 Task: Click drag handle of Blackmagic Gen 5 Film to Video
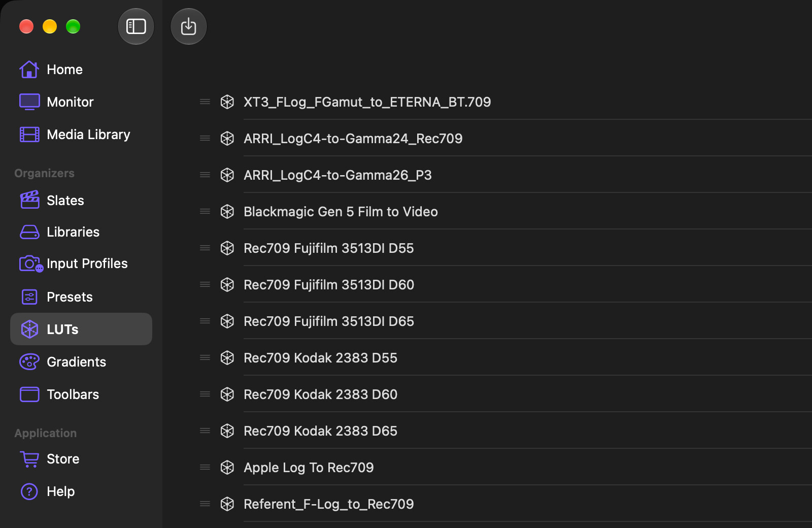point(205,212)
